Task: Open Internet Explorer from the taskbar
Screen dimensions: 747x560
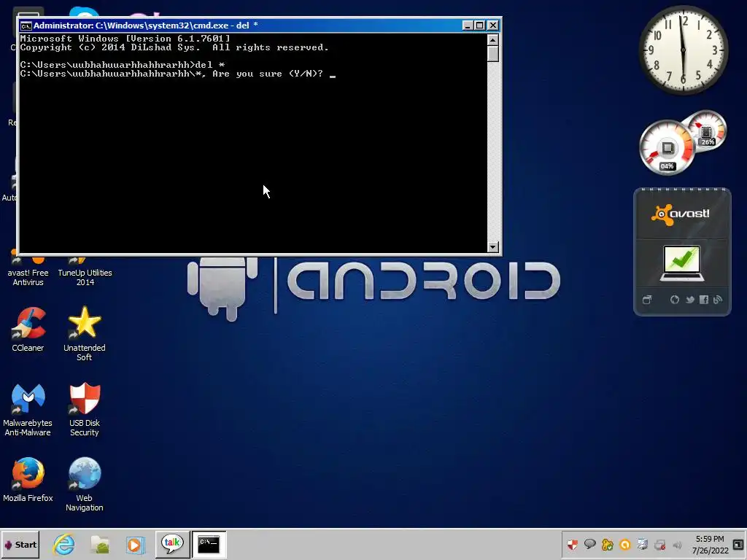Action: pyautogui.click(x=64, y=544)
